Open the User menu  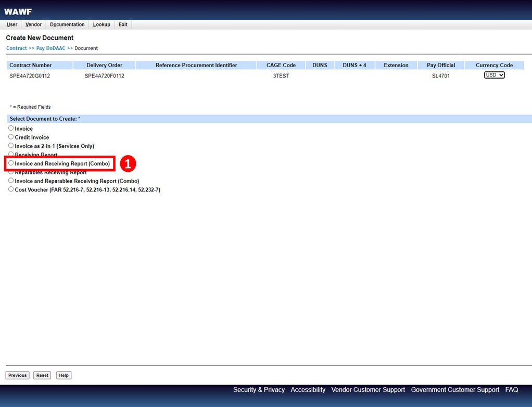(x=11, y=24)
